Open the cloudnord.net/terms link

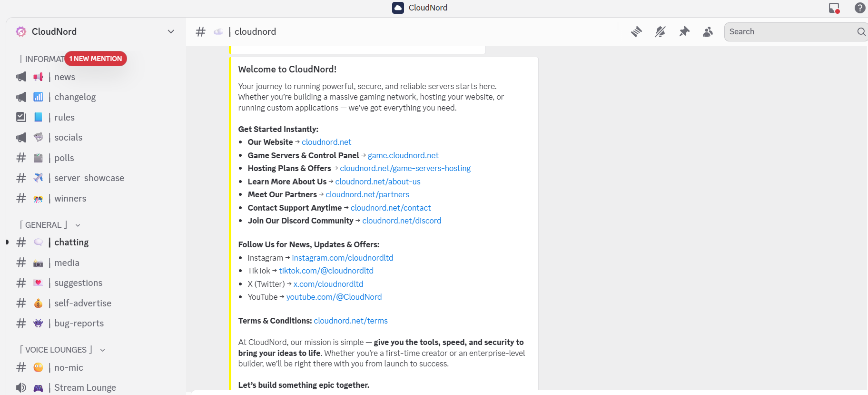[x=351, y=321]
